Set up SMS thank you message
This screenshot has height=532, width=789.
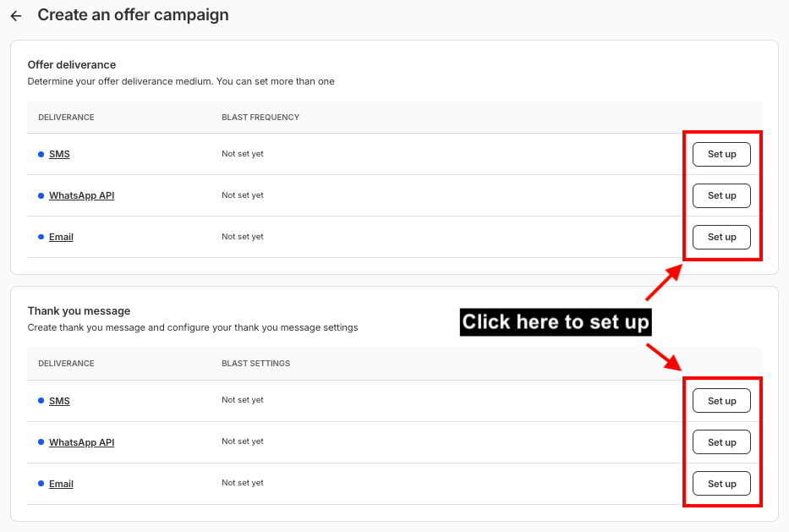(721, 401)
